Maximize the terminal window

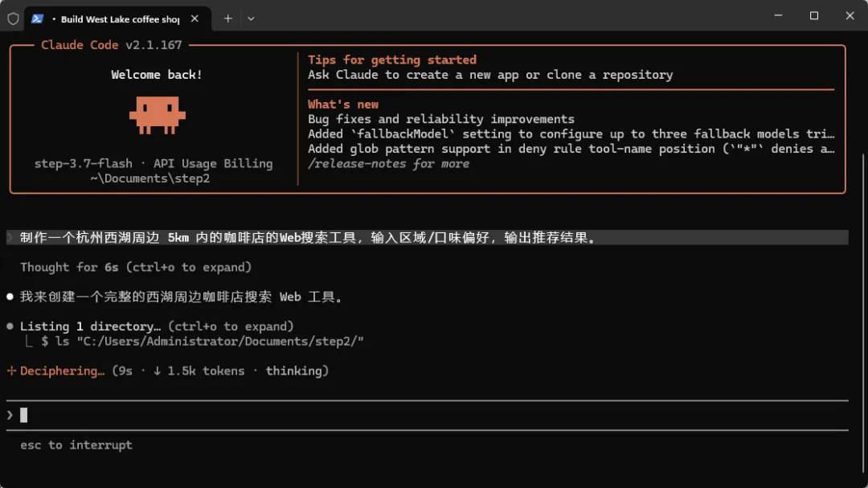coord(813,16)
